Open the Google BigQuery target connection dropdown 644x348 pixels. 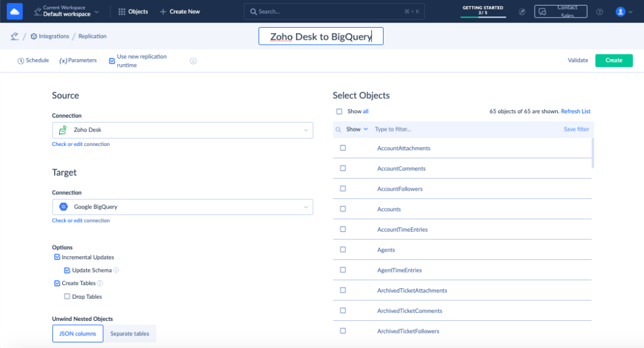[182, 207]
